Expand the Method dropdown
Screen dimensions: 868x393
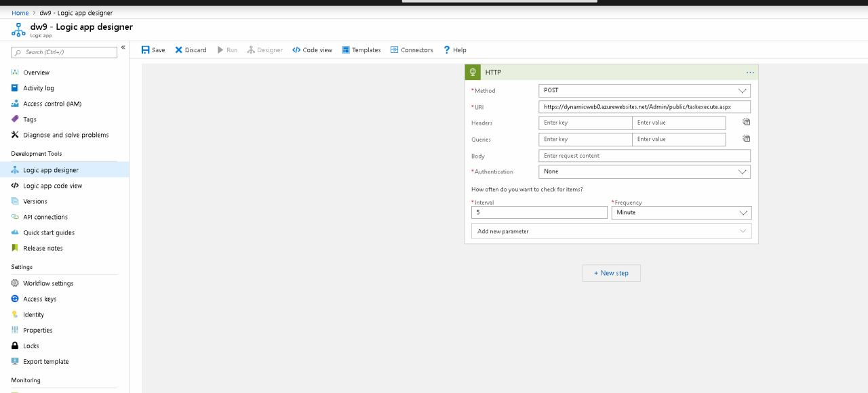pyautogui.click(x=743, y=91)
